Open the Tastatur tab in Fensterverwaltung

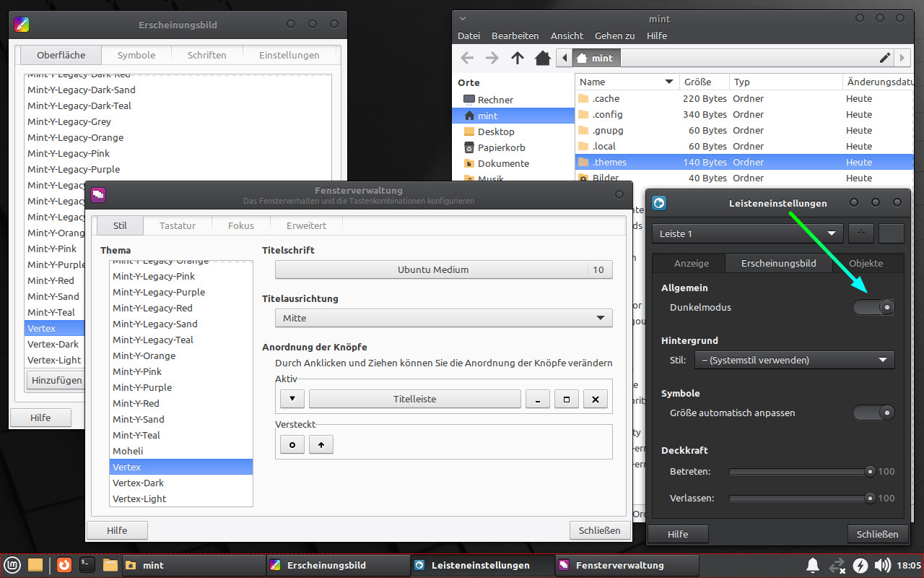pos(178,225)
